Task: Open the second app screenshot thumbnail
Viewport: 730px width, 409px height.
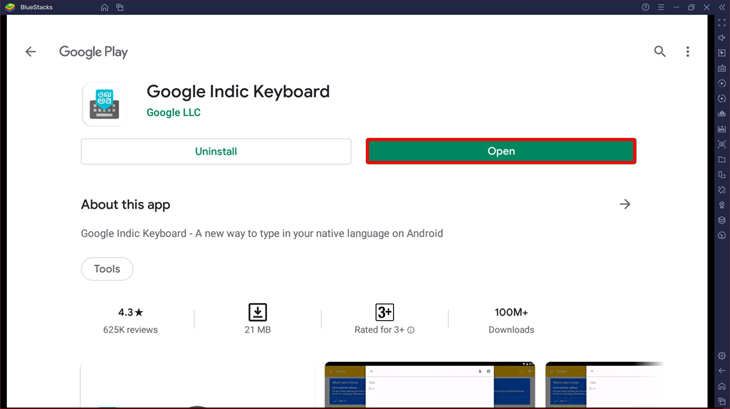Action: tap(429, 385)
